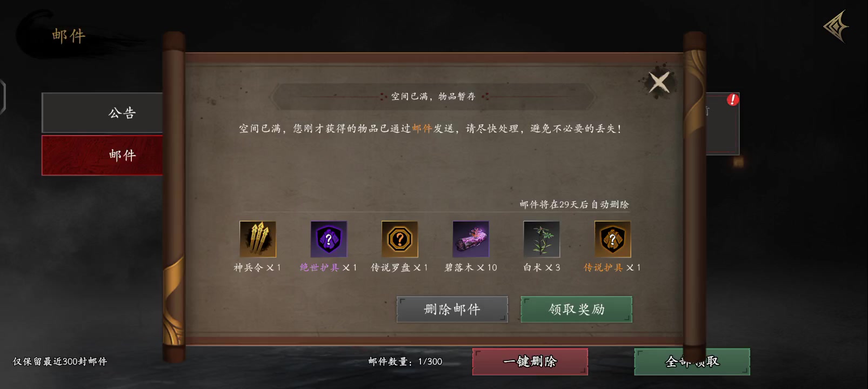The image size is (868, 389).
Task: Tap the 神兵令 golden arrows item icon
Action: tap(258, 239)
